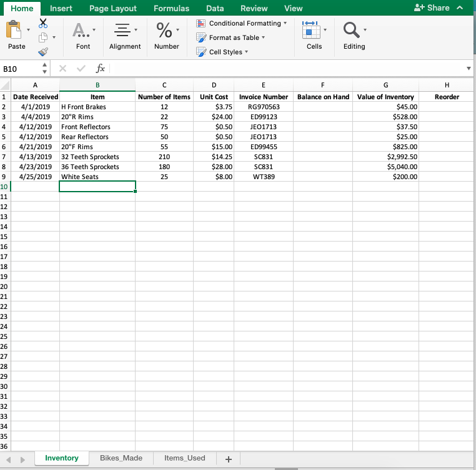Add a new sheet with plus button
The width and height of the screenshot is (476, 470).
point(228,459)
